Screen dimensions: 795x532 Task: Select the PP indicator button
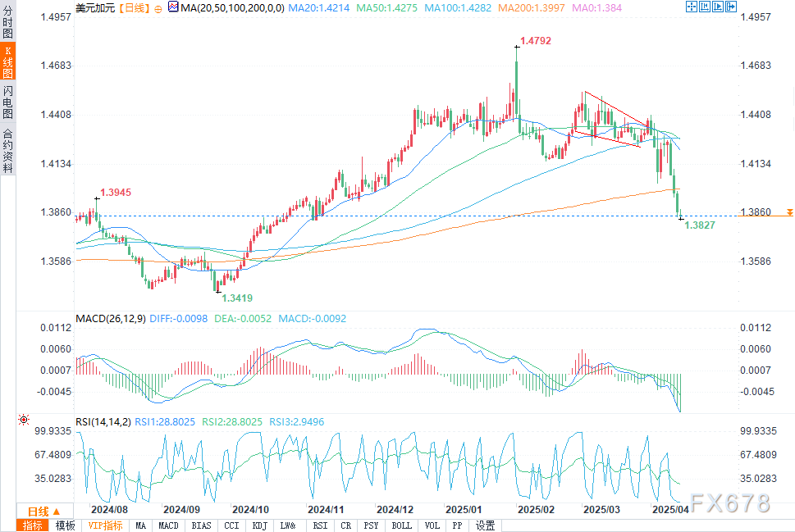click(x=457, y=525)
